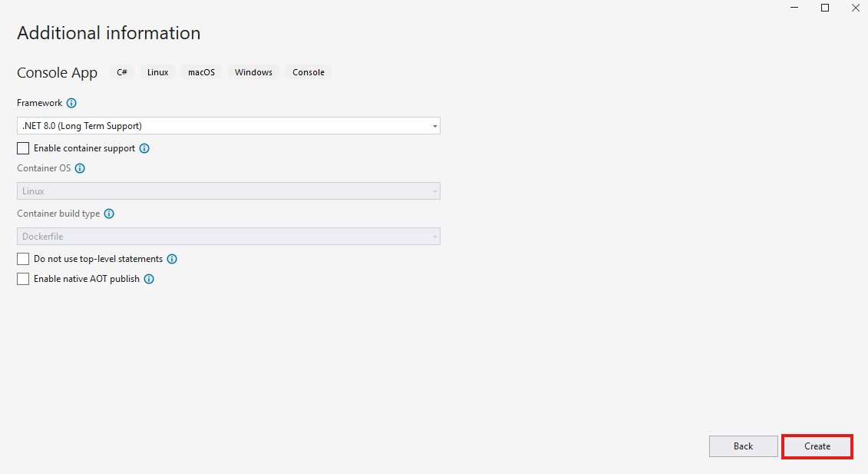Toggle Enable native AOT publish checkbox
868x474 pixels.
23,279
